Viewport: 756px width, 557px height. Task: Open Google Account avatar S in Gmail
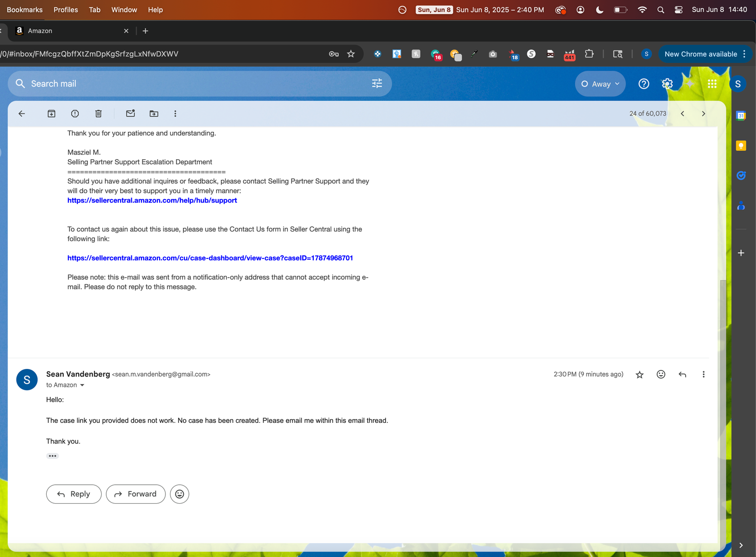pyautogui.click(x=738, y=84)
